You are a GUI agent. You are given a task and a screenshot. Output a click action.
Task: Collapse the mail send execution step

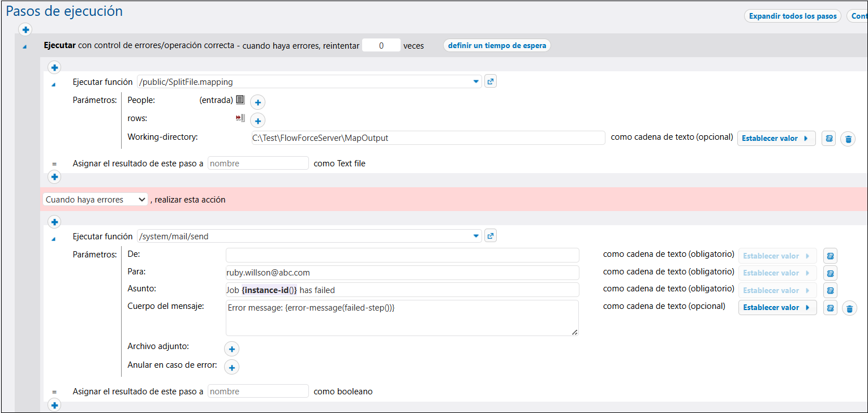tap(54, 239)
